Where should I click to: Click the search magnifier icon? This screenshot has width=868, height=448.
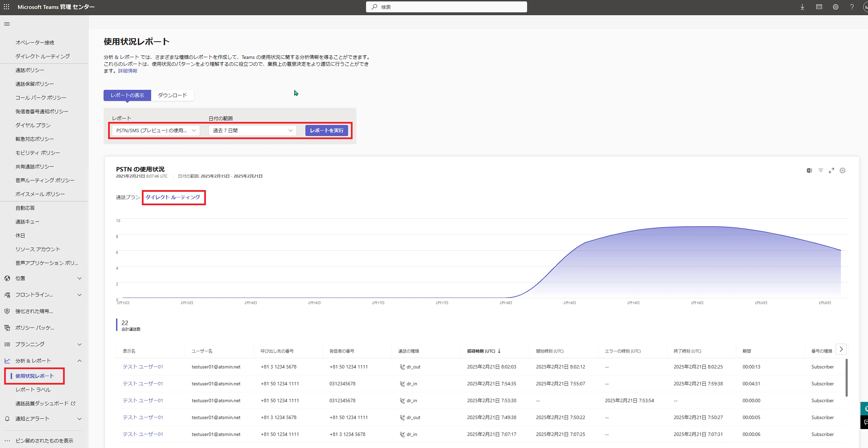(374, 7)
